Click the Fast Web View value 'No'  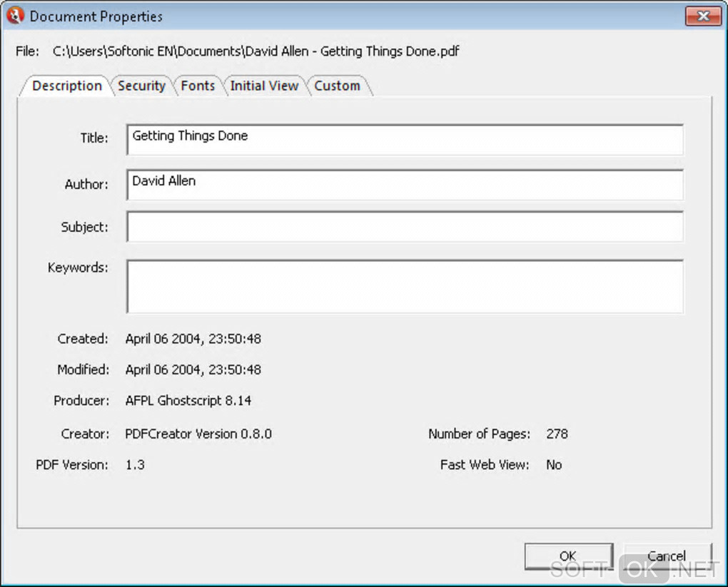point(554,465)
